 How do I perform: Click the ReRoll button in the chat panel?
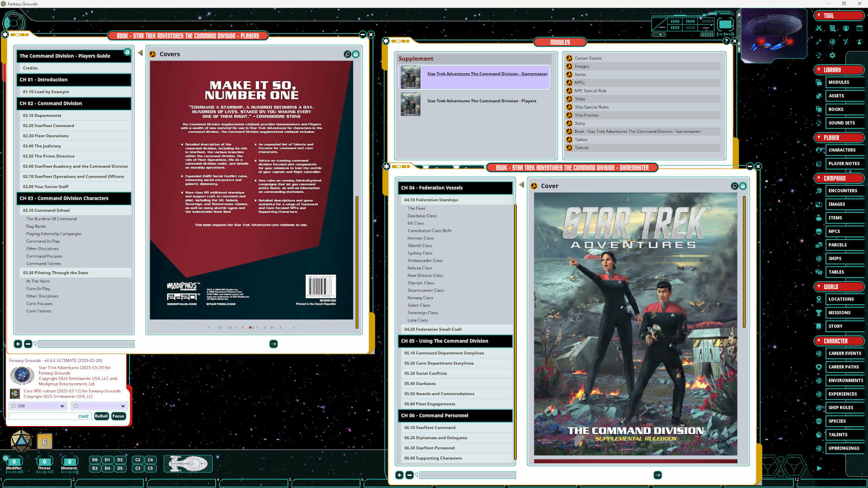point(101,416)
